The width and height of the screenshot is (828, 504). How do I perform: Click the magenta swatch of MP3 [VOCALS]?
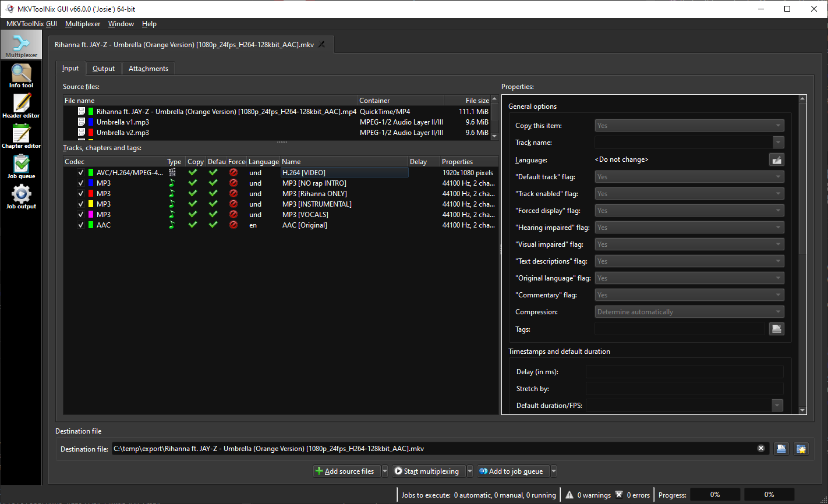(x=91, y=214)
